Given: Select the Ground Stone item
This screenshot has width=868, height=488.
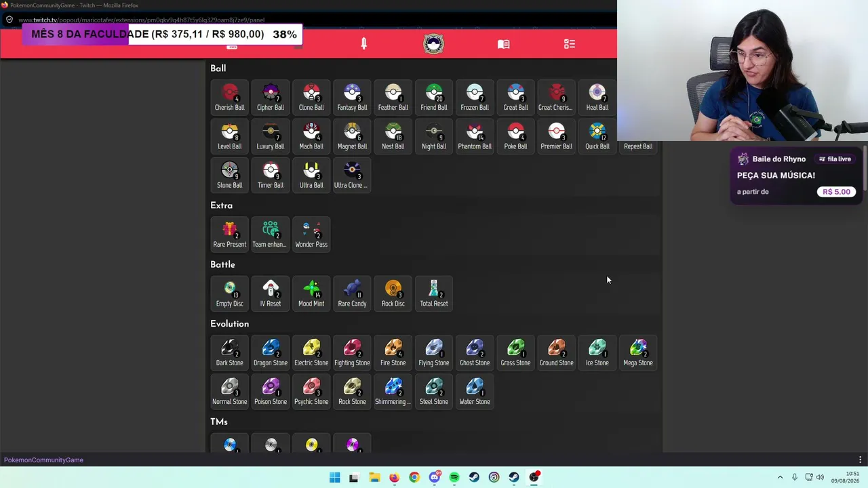Looking at the screenshot, I should click(x=557, y=352).
